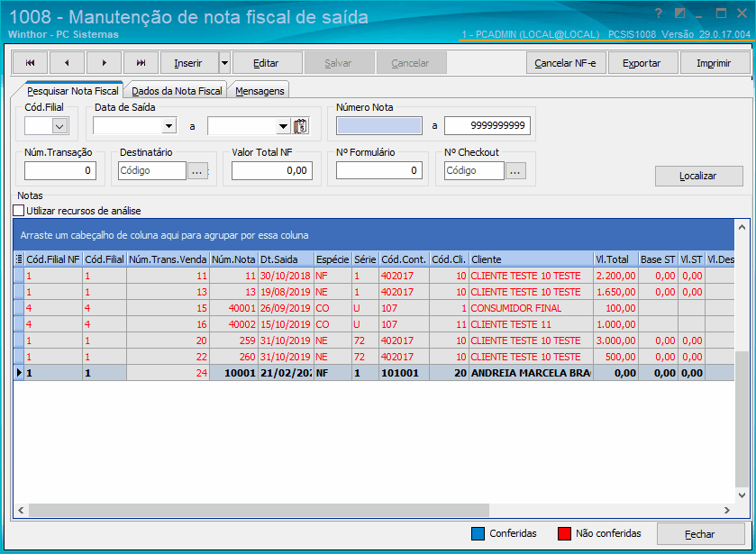Go to the previous record
The width and height of the screenshot is (756, 554).
pos(67,63)
